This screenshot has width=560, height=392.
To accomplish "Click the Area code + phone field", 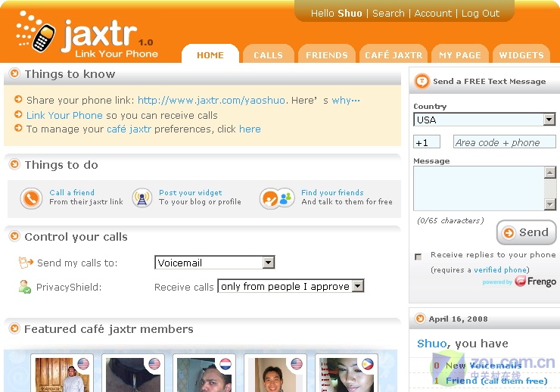I will tap(504, 142).
